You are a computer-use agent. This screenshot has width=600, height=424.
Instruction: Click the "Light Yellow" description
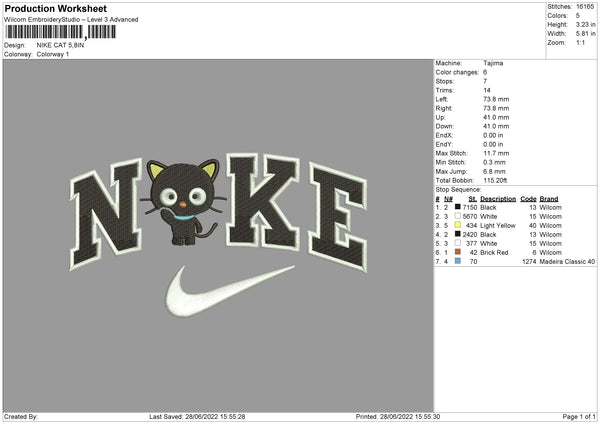click(x=498, y=225)
